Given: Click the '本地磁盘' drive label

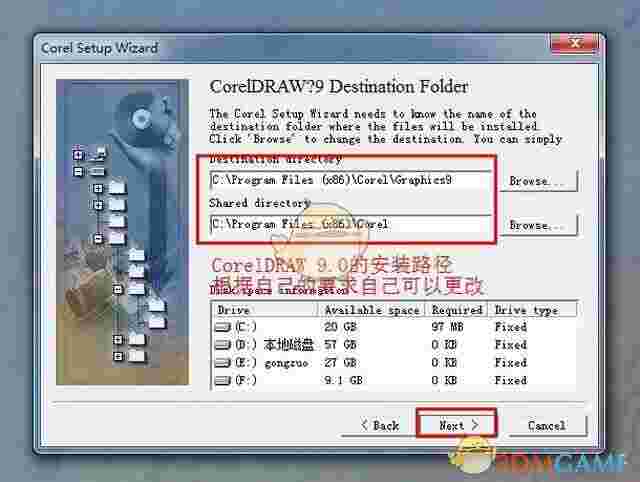Looking at the screenshot, I should [x=289, y=345].
